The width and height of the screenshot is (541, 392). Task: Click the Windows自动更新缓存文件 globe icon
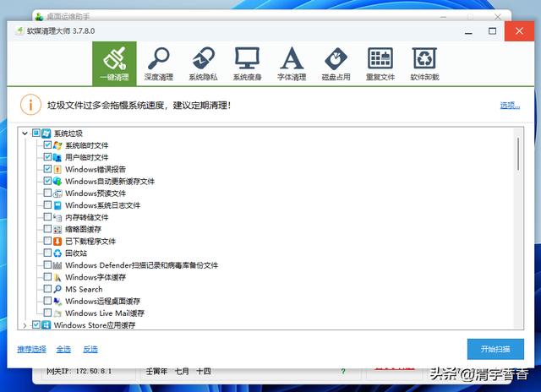point(57,181)
